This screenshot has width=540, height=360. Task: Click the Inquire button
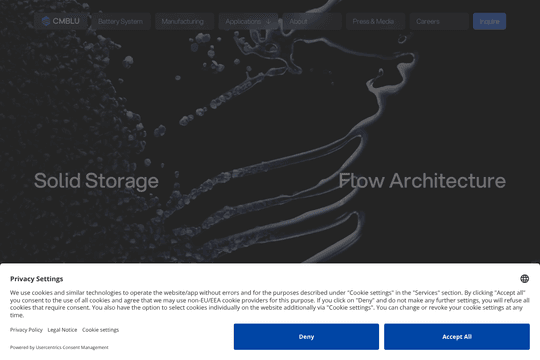[489, 21]
